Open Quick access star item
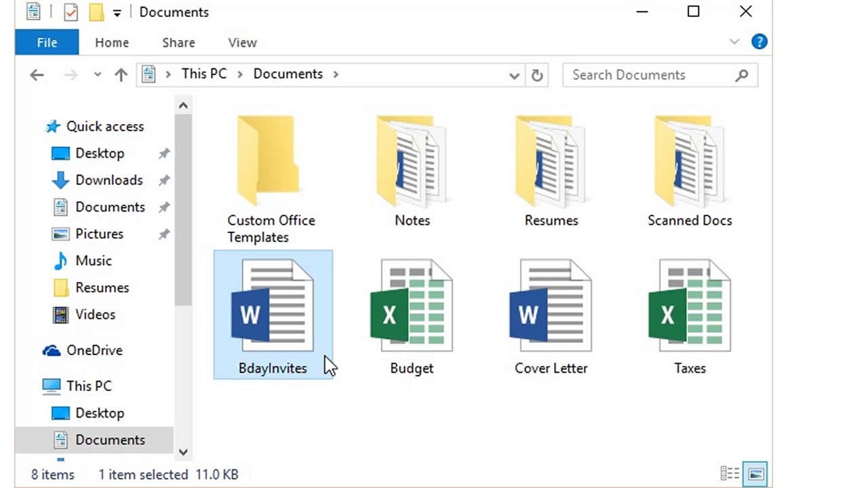This screenshot has height=488, width=868. [x=94, y=126]
